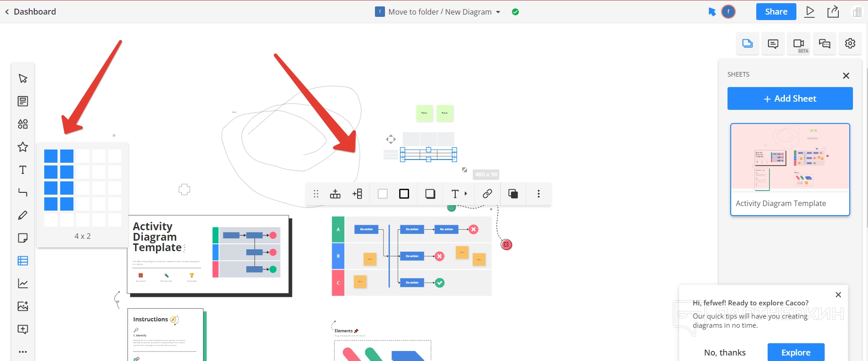Go back to Dashboard
The width and height of the screenshot is (868, 361).
(x=31, y=12)
